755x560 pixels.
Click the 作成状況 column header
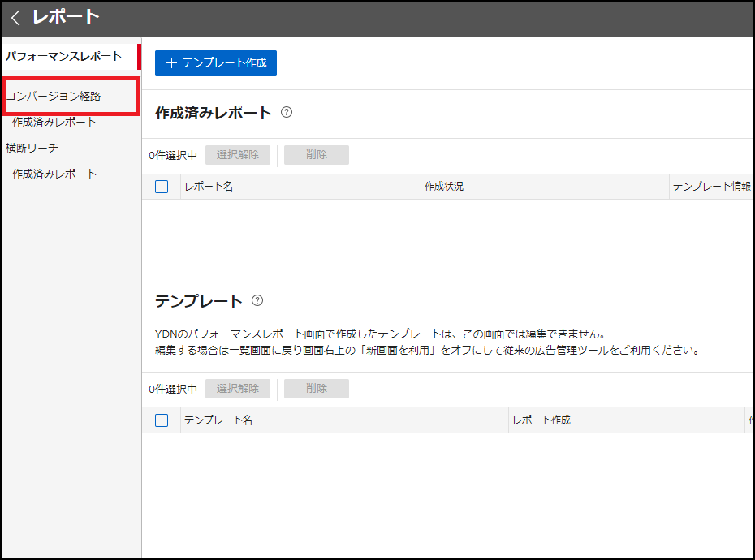point(444,187)
